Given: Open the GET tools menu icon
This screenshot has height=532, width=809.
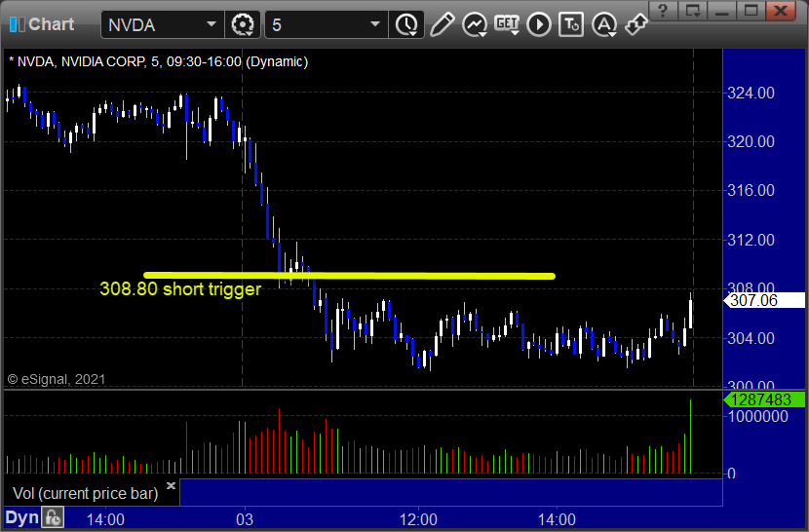Looking at the screenshot, I should coord(507,24).
